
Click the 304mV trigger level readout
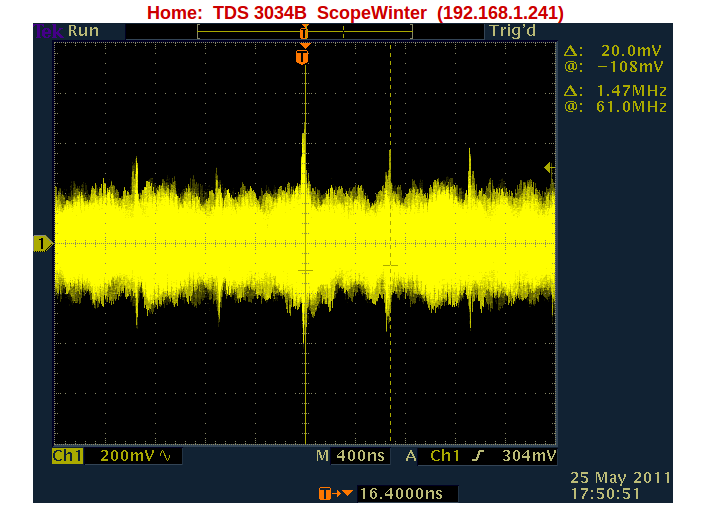click(x=529, y=456)
